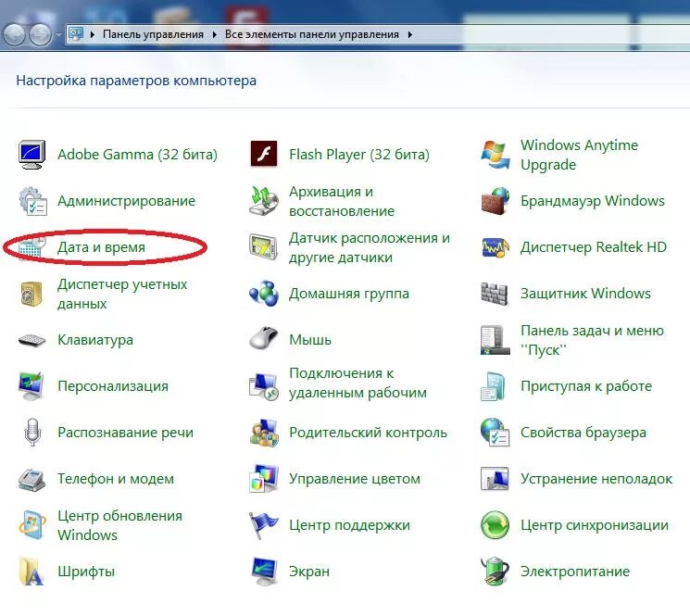Click the Шрифты fonts folder icon
690x616 pixels.
click(31, 572)
